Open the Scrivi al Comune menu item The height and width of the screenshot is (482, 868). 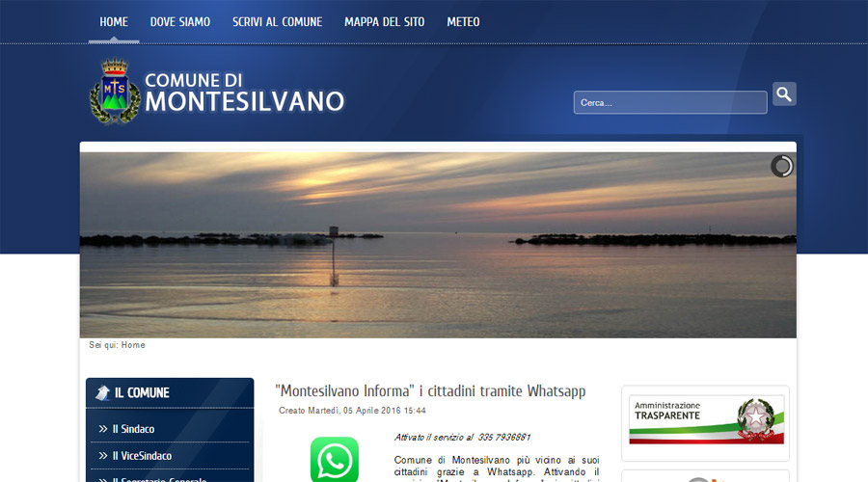[278, 21]
